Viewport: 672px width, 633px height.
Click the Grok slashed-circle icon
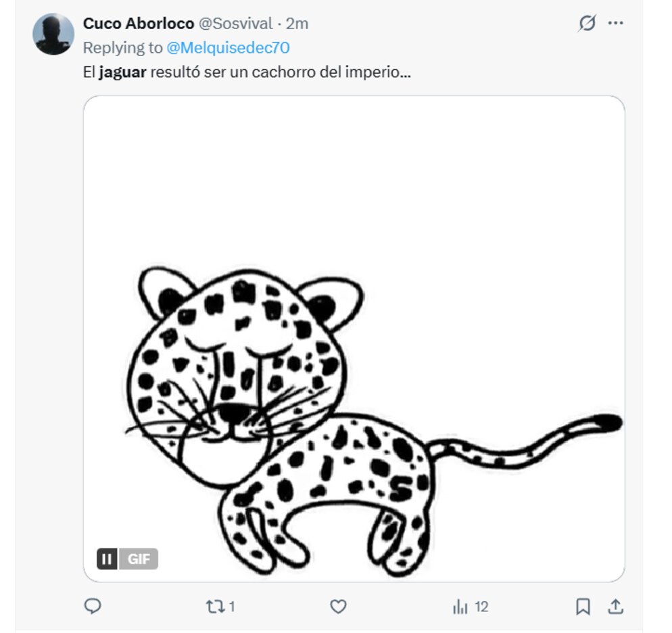click(587, 24)
